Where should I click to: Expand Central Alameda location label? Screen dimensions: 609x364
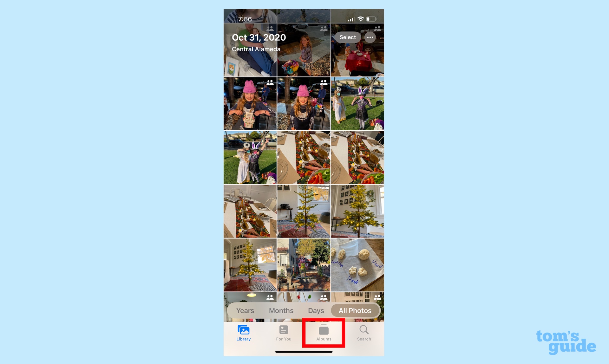coord(257,49)
